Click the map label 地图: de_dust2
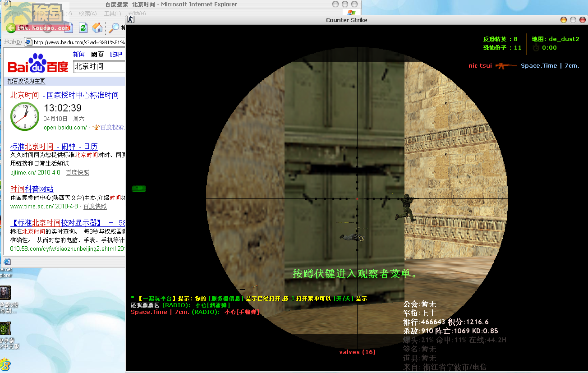 point(556,39)
